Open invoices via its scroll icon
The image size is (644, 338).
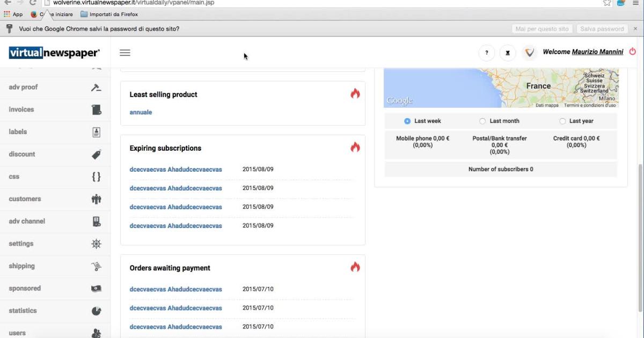pos(96,109)
